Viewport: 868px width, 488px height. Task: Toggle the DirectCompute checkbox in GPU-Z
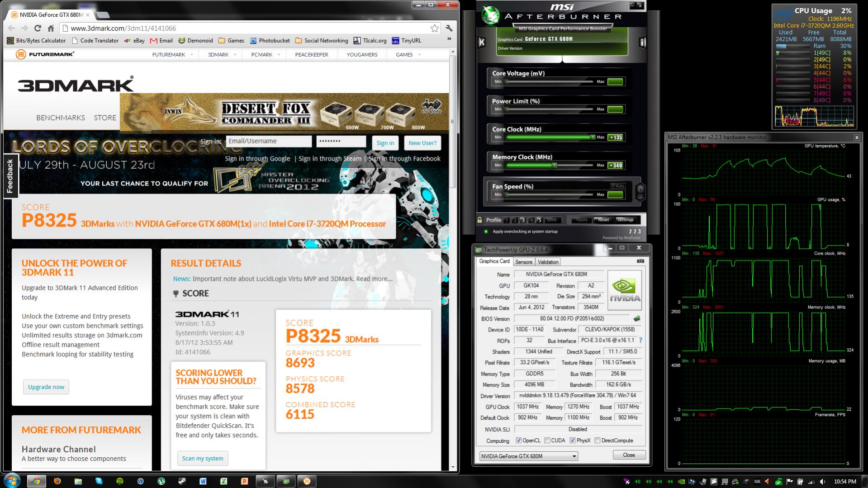tap(598, 441)
